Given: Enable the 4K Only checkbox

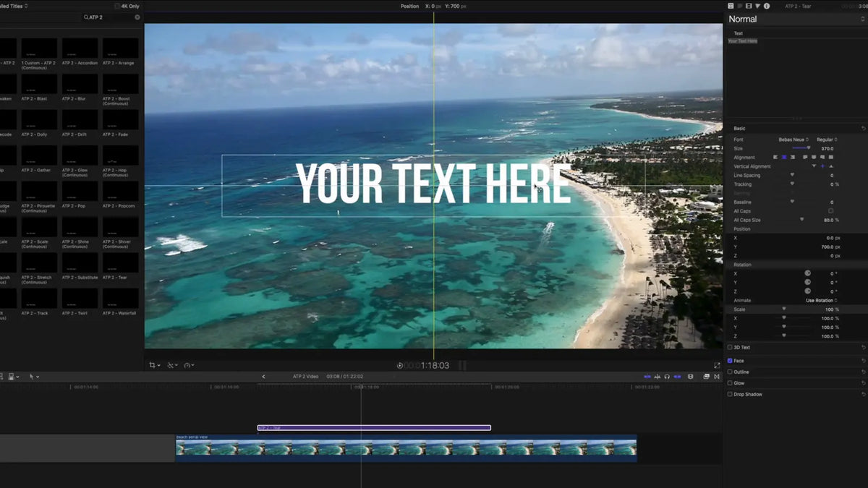Looking at the screenshot, I should click(x=117, y=6).
